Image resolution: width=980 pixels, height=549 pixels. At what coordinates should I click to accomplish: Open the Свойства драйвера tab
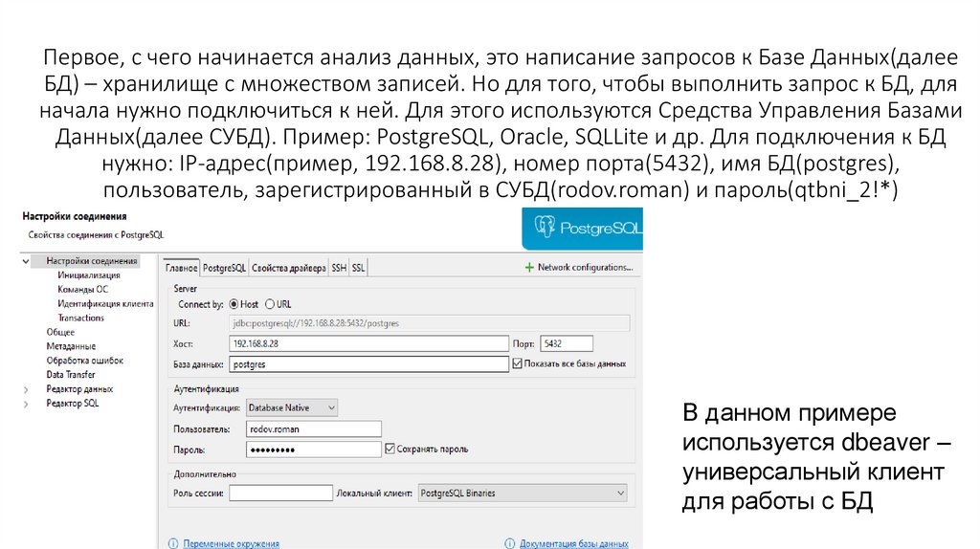pos(289,268)
